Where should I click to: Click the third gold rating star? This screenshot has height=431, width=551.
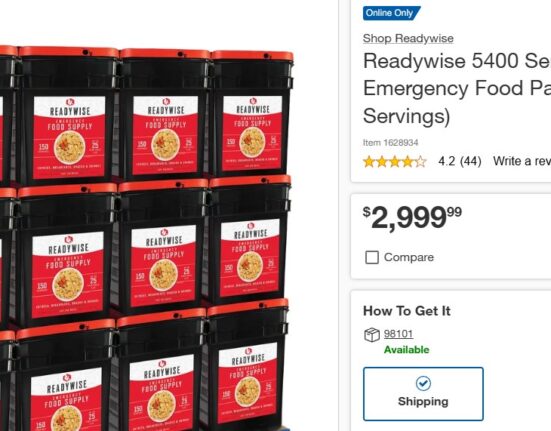395,162
